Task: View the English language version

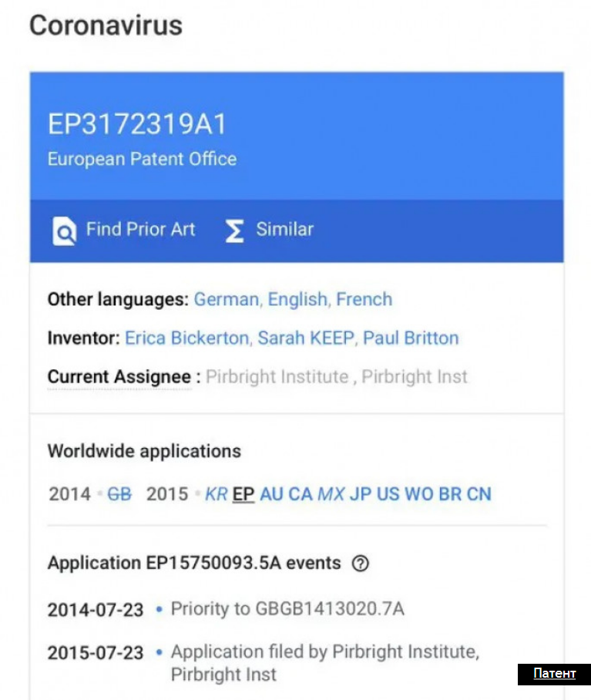Action: (297, 300)
